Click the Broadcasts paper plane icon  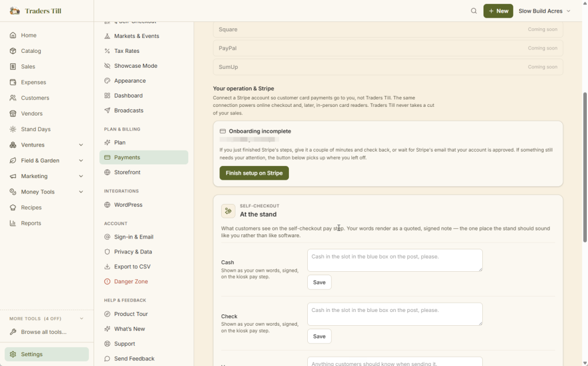click(107, 110)
